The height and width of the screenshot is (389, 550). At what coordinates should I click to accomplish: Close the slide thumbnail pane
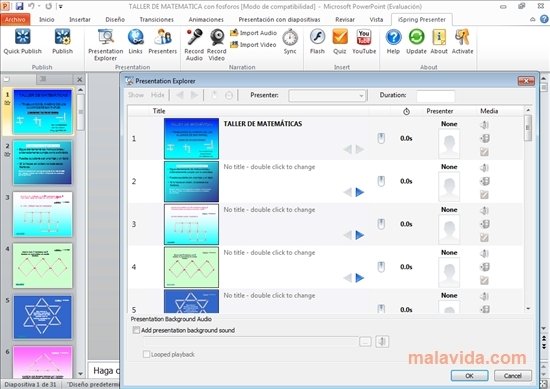pos(80,80)
